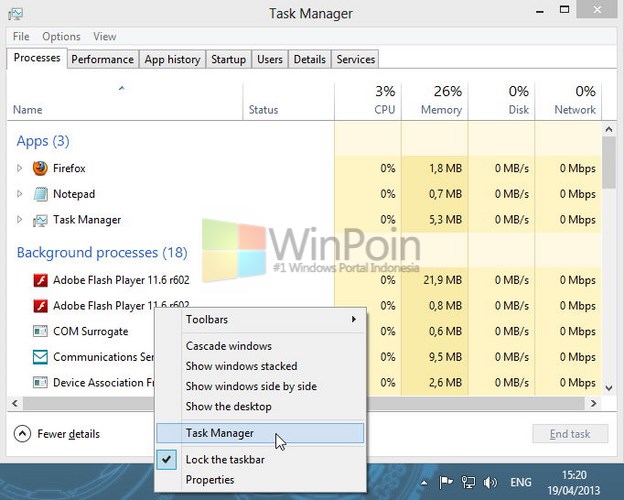The height and width of the screenshot is (500, 624).
Task: Select Task Manager 5,3 MB memory cell
Action: pos(435,220)
